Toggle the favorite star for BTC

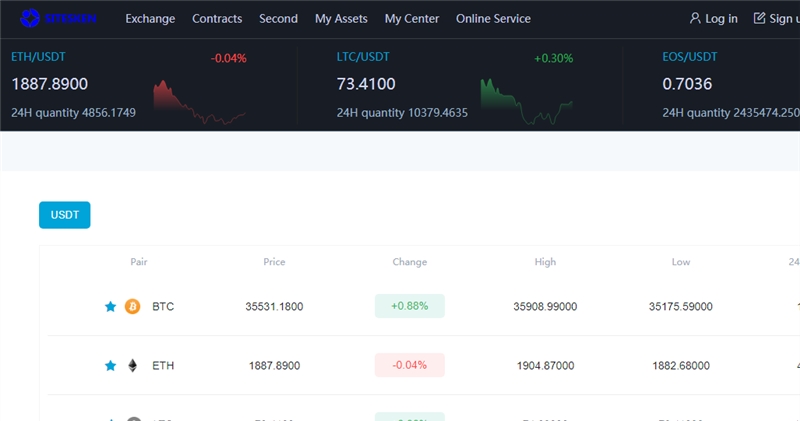coord(111,306)
